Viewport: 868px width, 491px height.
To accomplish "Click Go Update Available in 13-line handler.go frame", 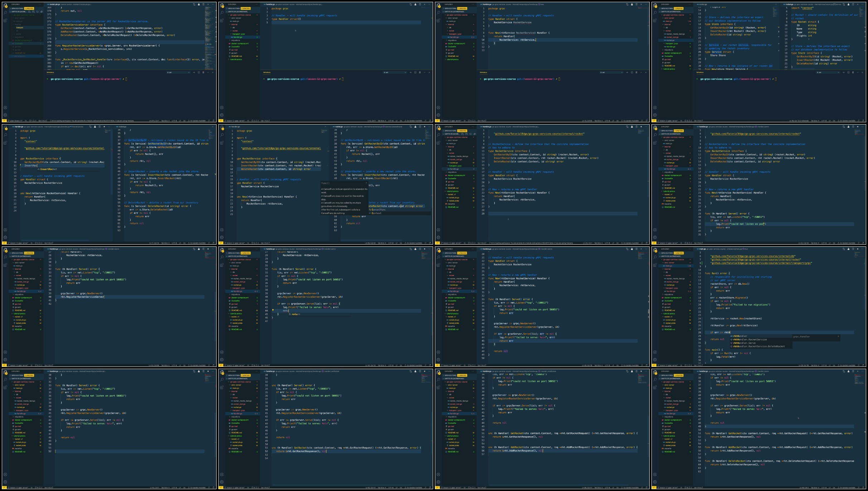I will point(630,121).
